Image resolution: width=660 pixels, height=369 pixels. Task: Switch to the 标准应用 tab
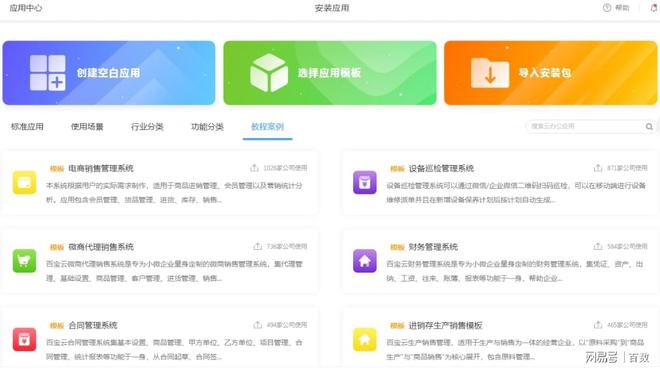[x=27, y=127]
